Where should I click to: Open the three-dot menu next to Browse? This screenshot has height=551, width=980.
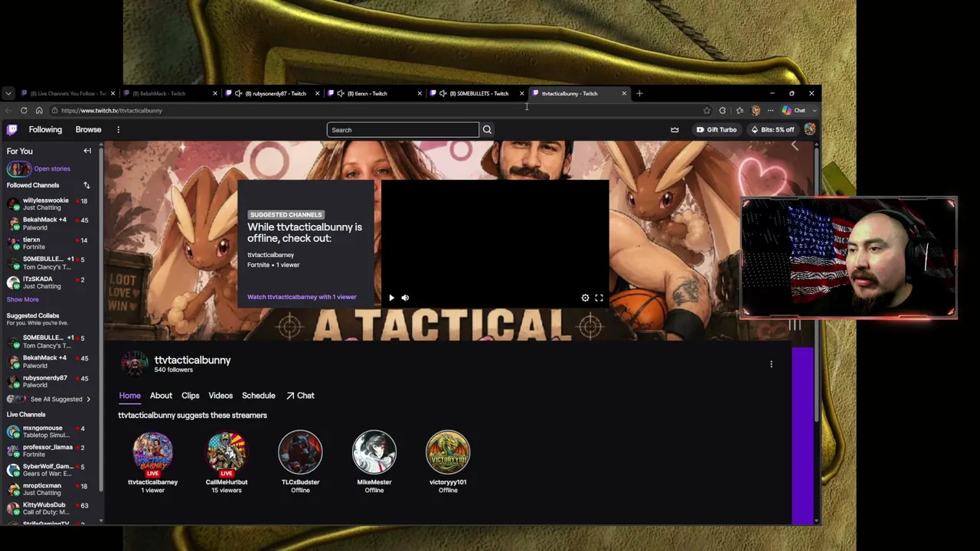[x=118, y=129]
